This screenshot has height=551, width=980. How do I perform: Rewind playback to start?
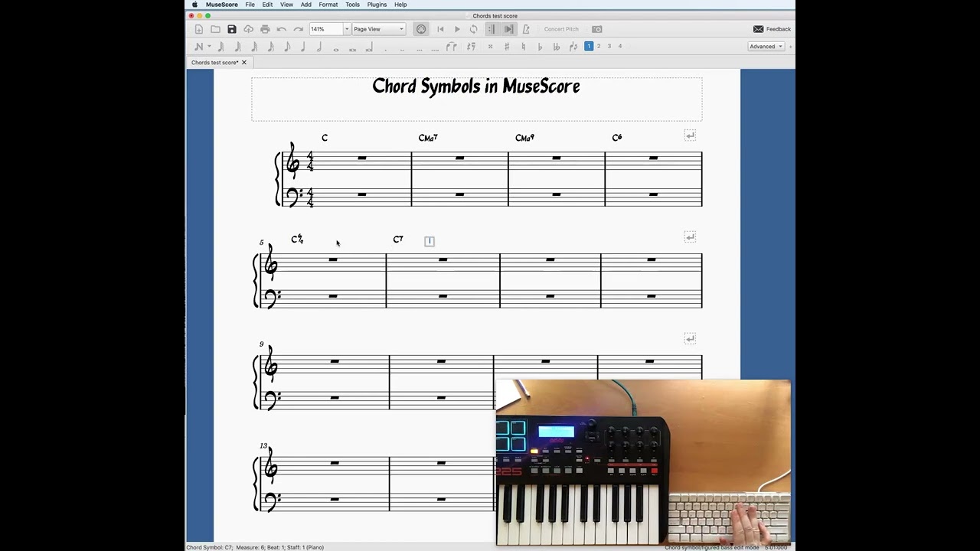tap(440, 29)
